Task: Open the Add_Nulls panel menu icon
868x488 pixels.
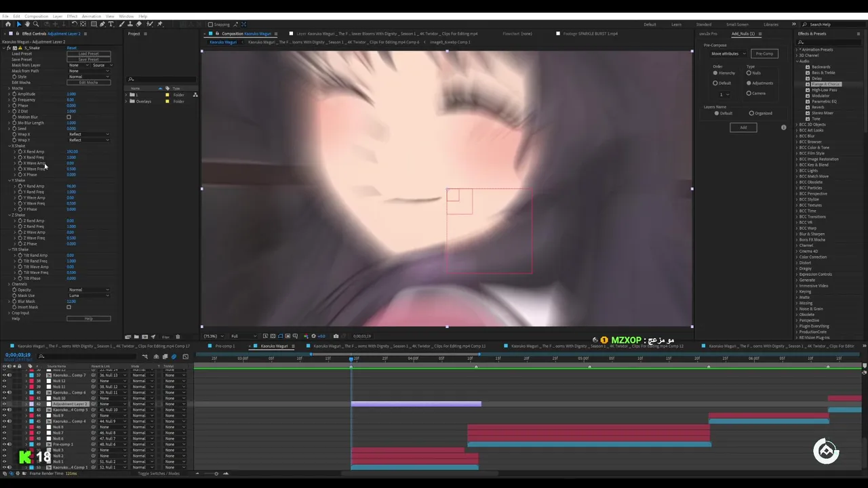Action: pos(759,33)
